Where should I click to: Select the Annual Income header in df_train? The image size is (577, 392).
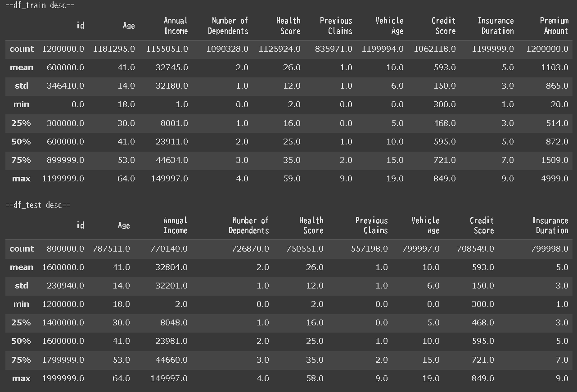[176, 26]
